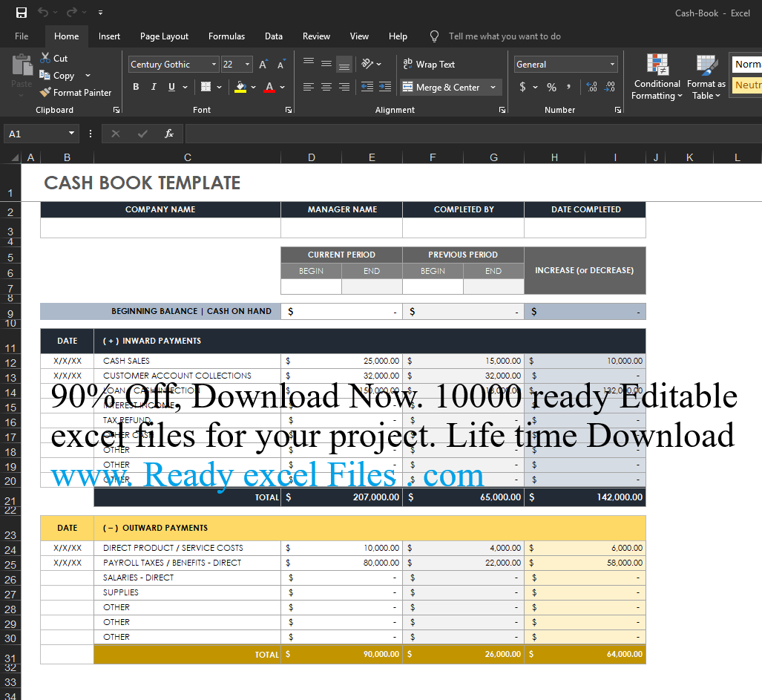Switch to the Formulas ribbon tab

(226, 36)
